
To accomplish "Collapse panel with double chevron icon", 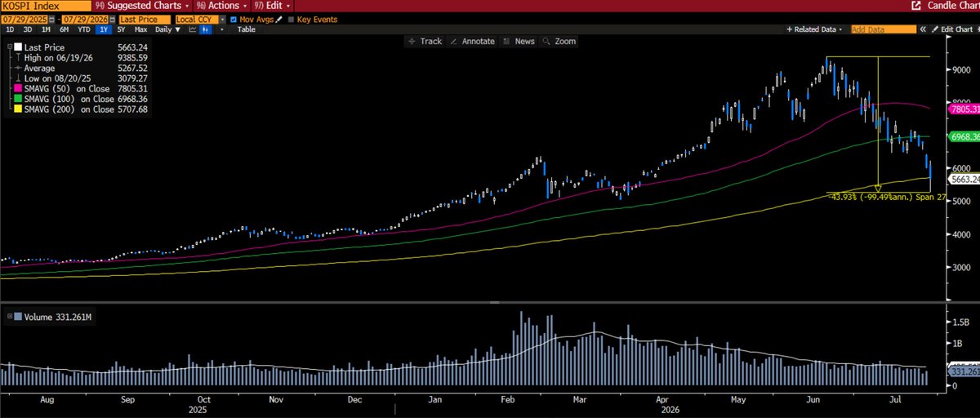I will click(923, 29).
